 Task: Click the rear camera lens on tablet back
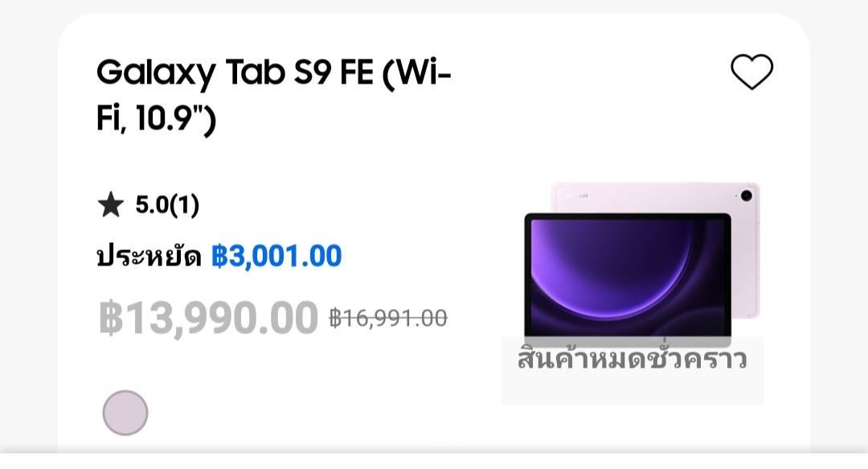746,195
